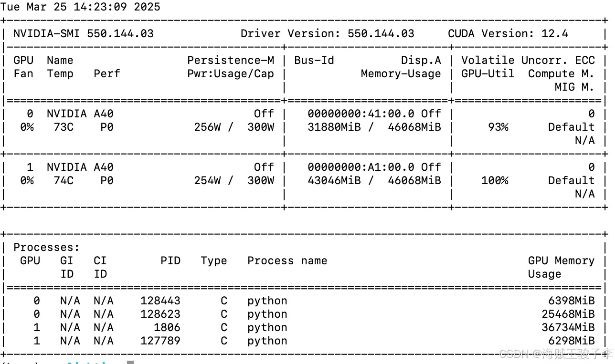The height and width of the screenshot is (364, 615).
Task: Select the 93% GPU utilization value
Action: click(498, 127)
